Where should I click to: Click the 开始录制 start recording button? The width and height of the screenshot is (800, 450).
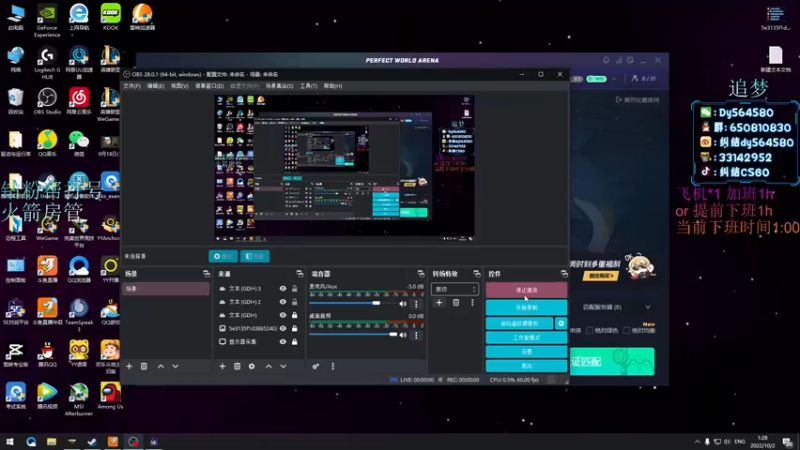coord(526,308)
